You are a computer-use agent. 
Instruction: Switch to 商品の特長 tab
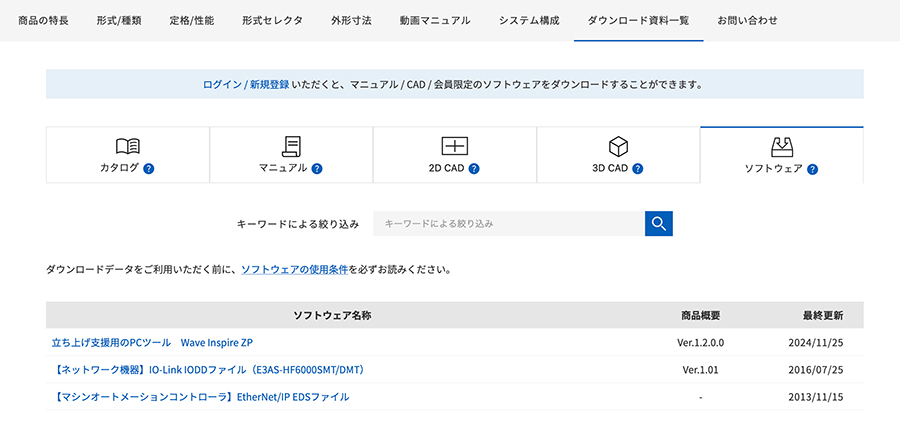43,20
